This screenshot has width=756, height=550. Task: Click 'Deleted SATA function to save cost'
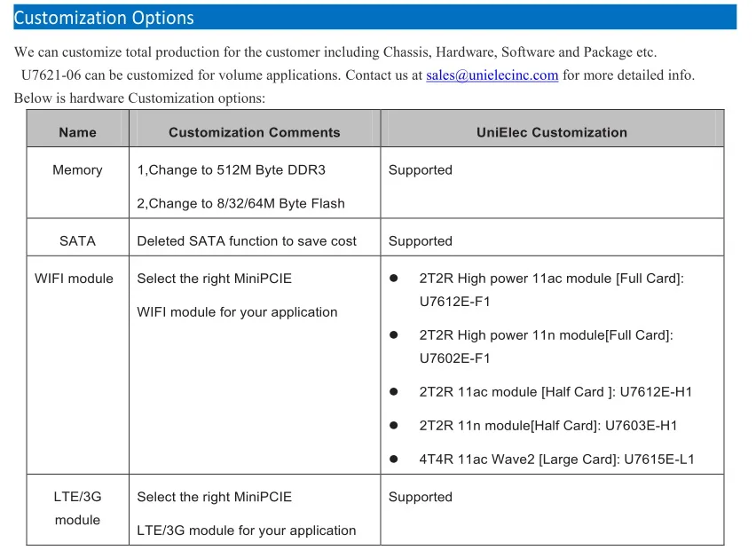click(x=247, y=241)
